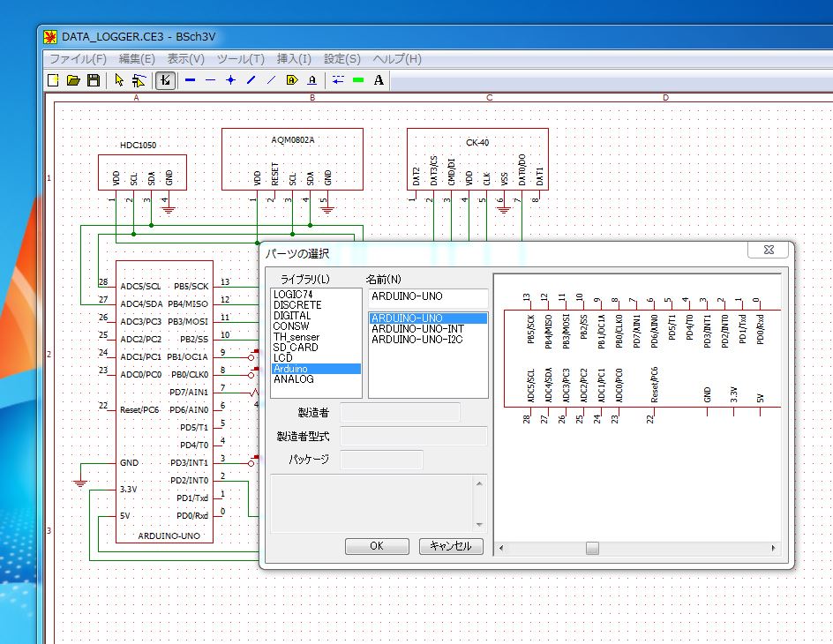Select the arrow Selector tool
This screenshot has height=644, width=833.
click(x=119, y=80)
